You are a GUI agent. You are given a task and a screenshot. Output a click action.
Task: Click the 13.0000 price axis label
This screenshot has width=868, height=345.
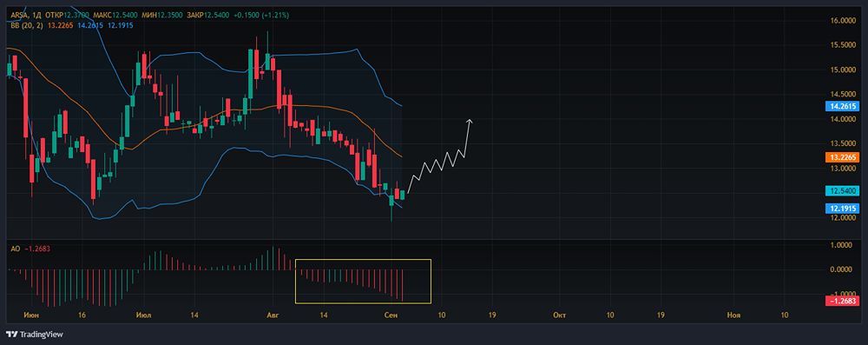click(x=843, y=168)
